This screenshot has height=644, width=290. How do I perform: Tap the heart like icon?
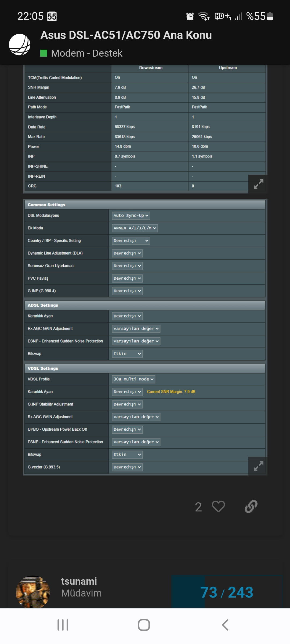(218, 507)
